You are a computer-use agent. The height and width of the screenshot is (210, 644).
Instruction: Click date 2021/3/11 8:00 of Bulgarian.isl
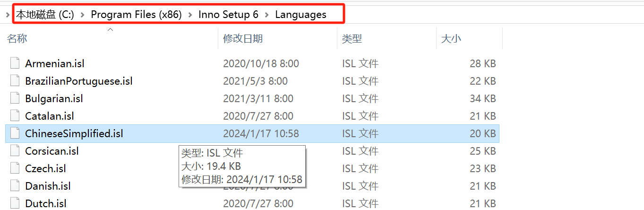click(258, 98)
